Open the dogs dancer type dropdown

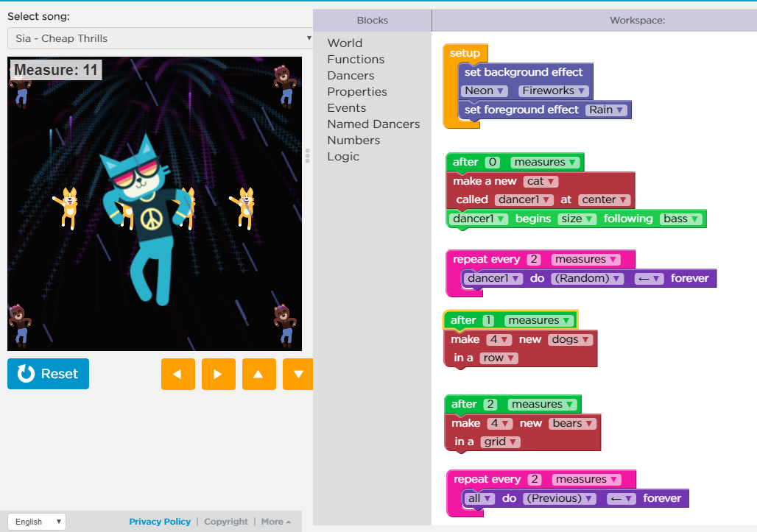coord(570,339)
